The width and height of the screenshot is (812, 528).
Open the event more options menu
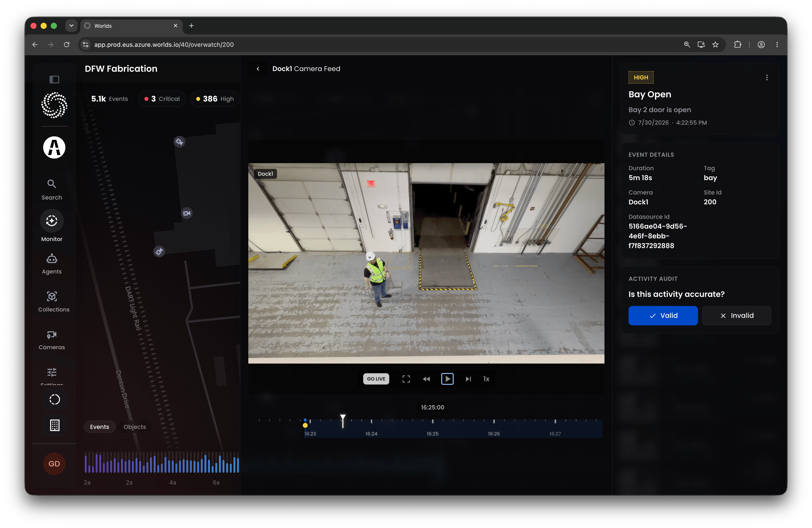pyautogui.click(x=767, y=77)
